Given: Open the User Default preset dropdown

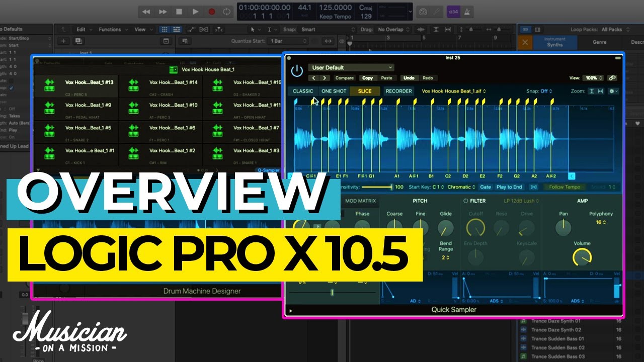Looking at the screenshot, I should [x=351, y=67].
